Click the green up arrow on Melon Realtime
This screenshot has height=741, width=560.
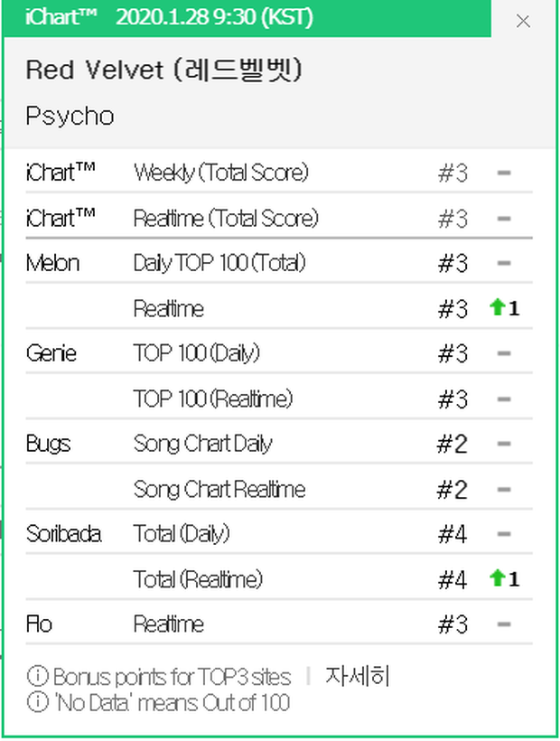tap(497, 307)
